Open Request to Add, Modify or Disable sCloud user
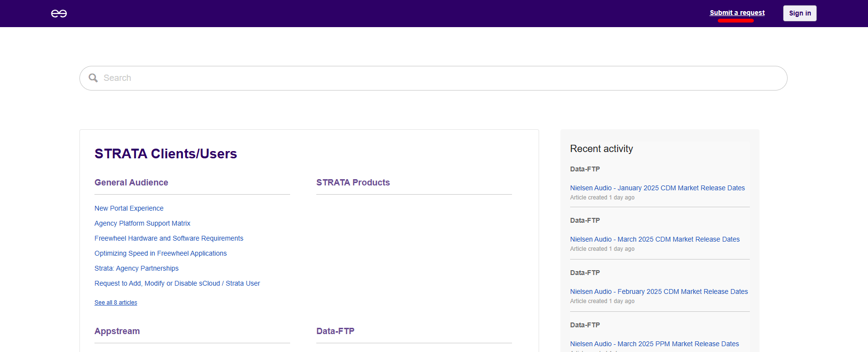The height and width of the screenshot is (352, 868). 177,283
